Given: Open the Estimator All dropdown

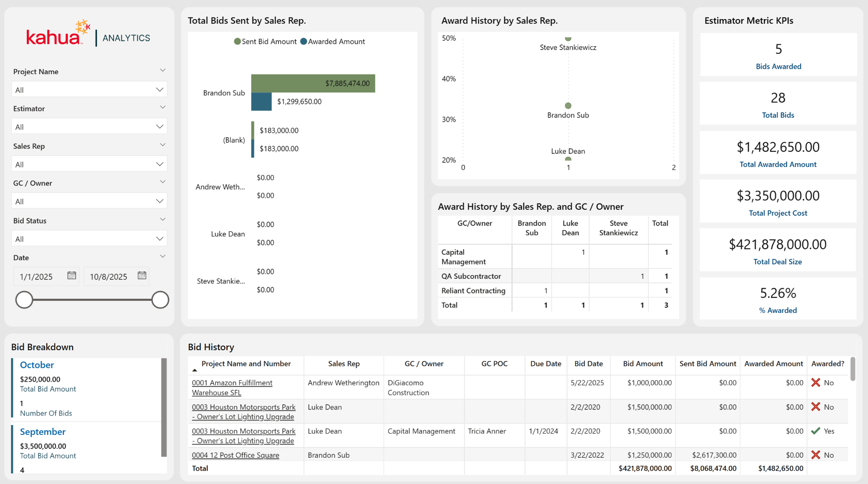Looking at the screenshot, I should coord(89,126).
